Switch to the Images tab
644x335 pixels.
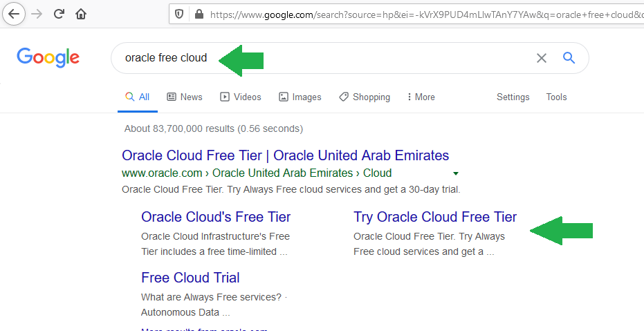point(300,97)
